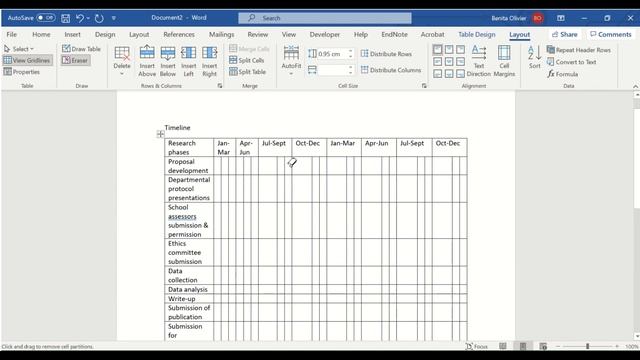Open the Comments pane
Screen dimensions: 640x360
coord(611,35)
